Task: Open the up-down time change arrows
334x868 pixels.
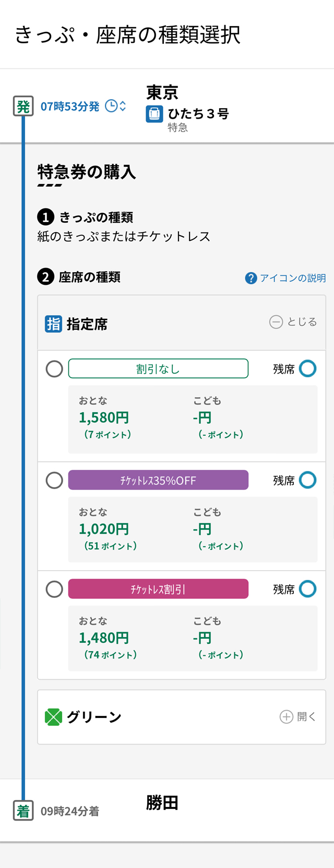Action: pyautogui.click(x=123, y=106)
